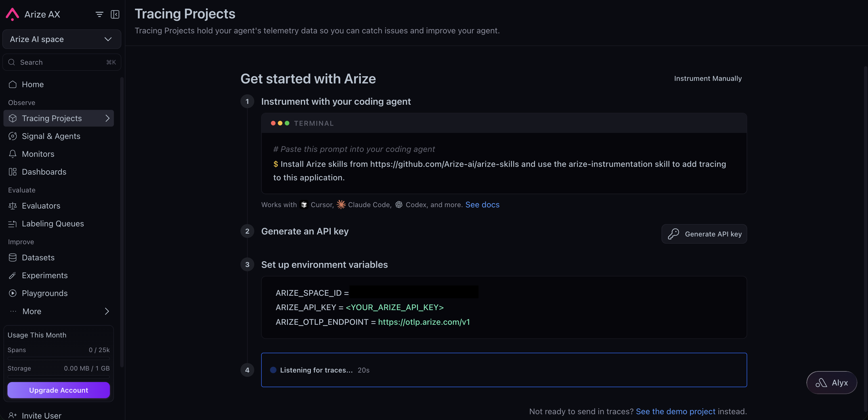The image size is (868, 420).
Task: Click the '0 / 25k' spans value
Action: [100, 350]
